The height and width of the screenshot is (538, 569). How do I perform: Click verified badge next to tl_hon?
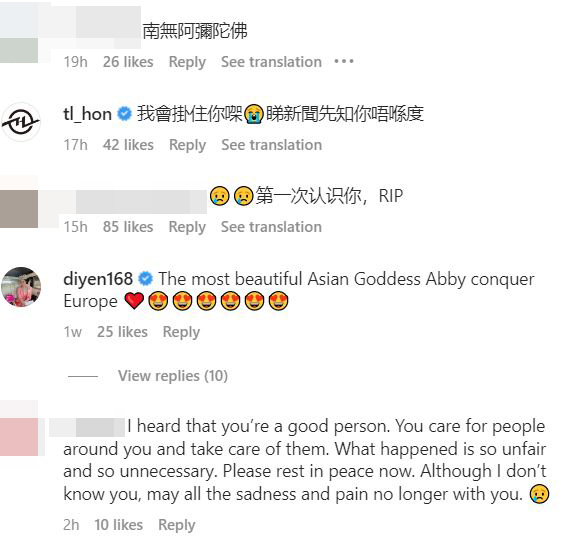pyautogui.click(x=124, y=114)
